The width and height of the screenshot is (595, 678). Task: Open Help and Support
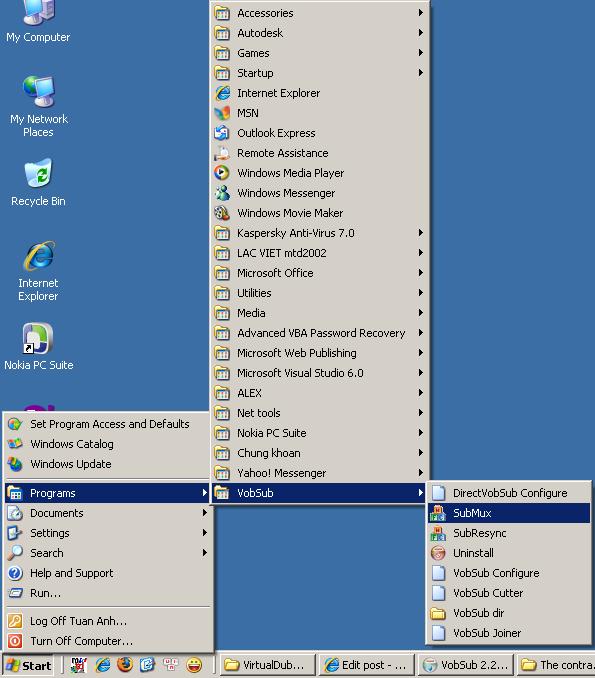[x=108, y=573]
